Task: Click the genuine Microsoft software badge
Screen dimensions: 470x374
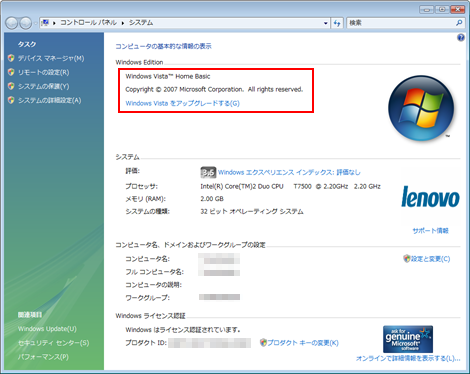Action: 408,339
